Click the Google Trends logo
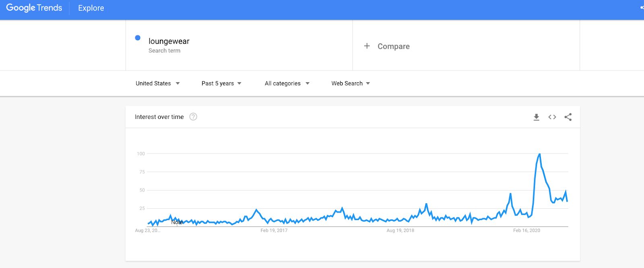This screenshot has height=268, width=644. [34, 8]
